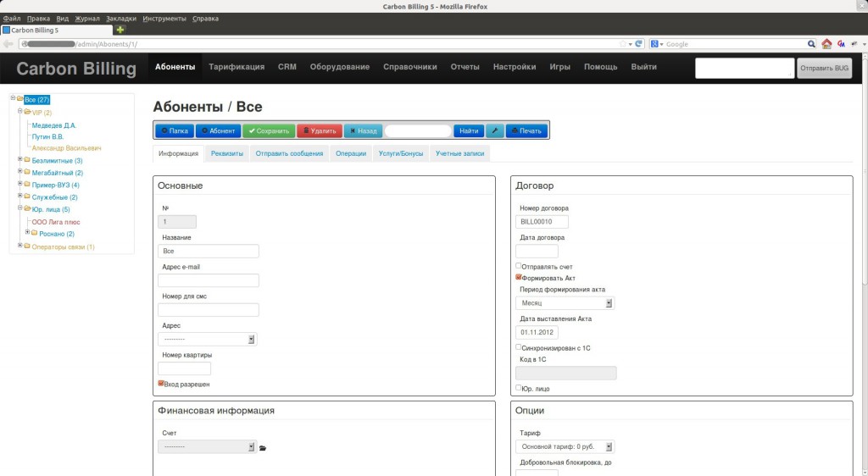Viewport: 868px width, 476px height.
Task: Click the folder icon next to Пример-ВУЗ (4)
Action: (x=27, y=184)
